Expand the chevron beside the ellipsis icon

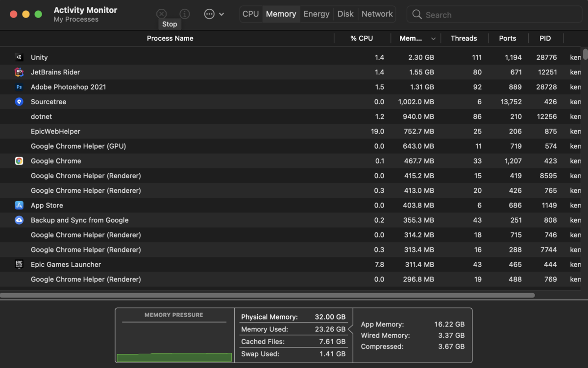pyautogui.click(x=221, y=14)
